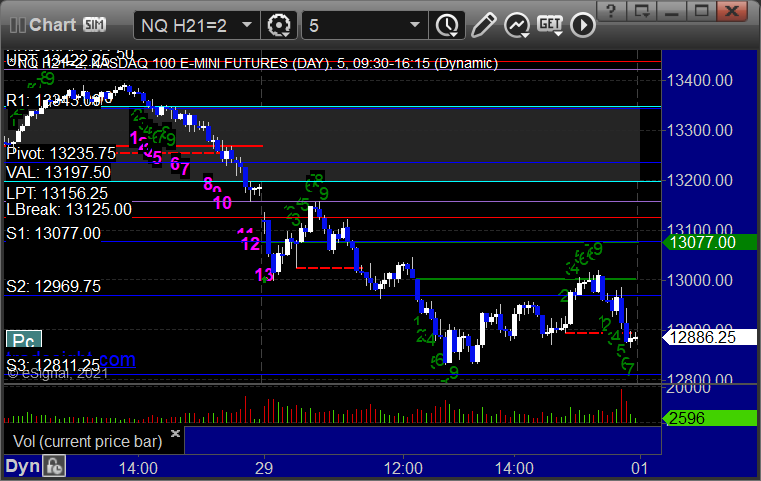Close the Vol study panel X

point(175,433)
